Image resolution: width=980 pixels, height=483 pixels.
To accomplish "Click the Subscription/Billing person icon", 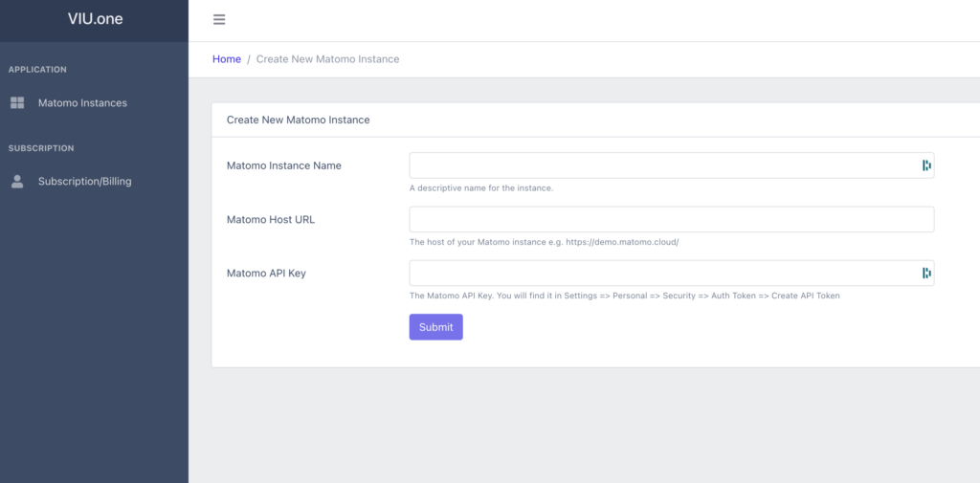I will click(x=17, y=182).
